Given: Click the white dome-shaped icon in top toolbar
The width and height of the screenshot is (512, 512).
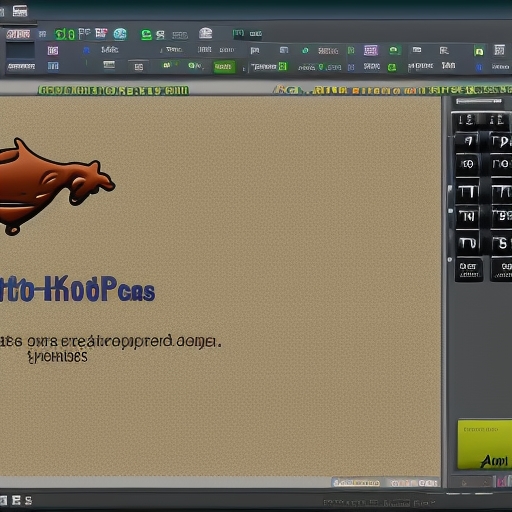Looking at the screenshot, I should [205, 33].
